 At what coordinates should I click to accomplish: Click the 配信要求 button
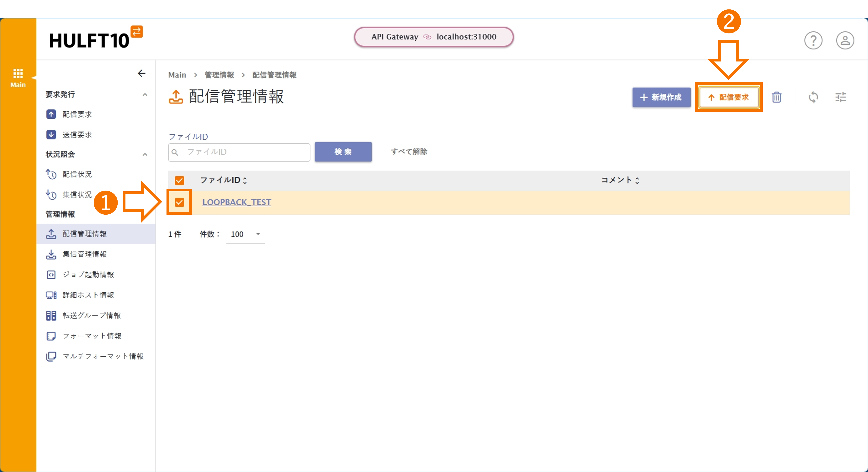pos(729,97)
